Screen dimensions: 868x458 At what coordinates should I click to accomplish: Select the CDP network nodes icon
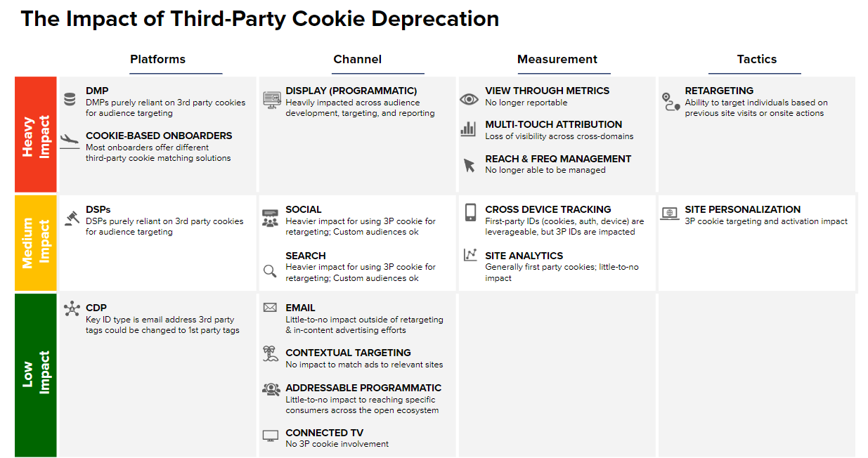tap(72, 308)
